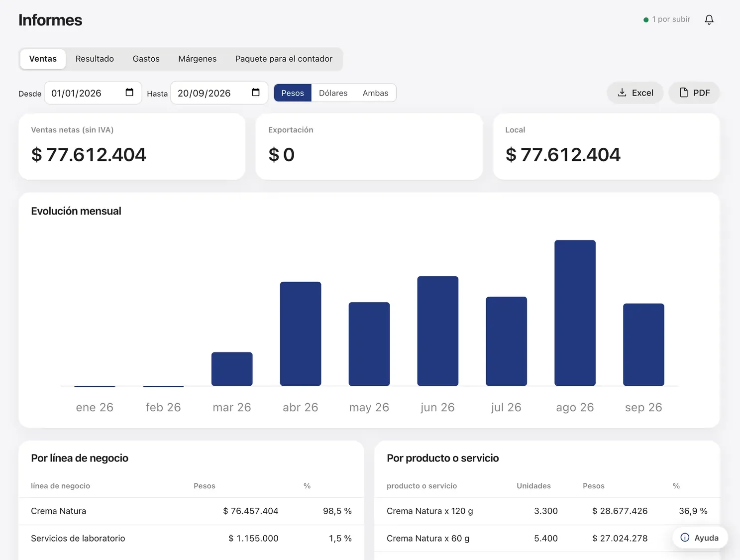Click the Ayuda info circle icon
The width and height of the screenshot is (740, 560).
click(685, 538)
